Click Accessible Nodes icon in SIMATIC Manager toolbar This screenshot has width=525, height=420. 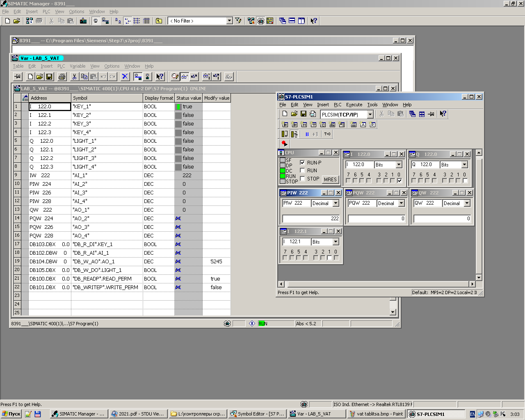pyautogui.click(x=29, y=21)
